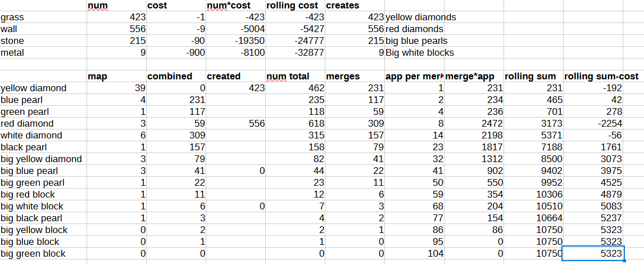Viewport: 644px width, 264px height.
Task: Select the selected cell showing 5323 for big green block
Action: click(593, 253)
